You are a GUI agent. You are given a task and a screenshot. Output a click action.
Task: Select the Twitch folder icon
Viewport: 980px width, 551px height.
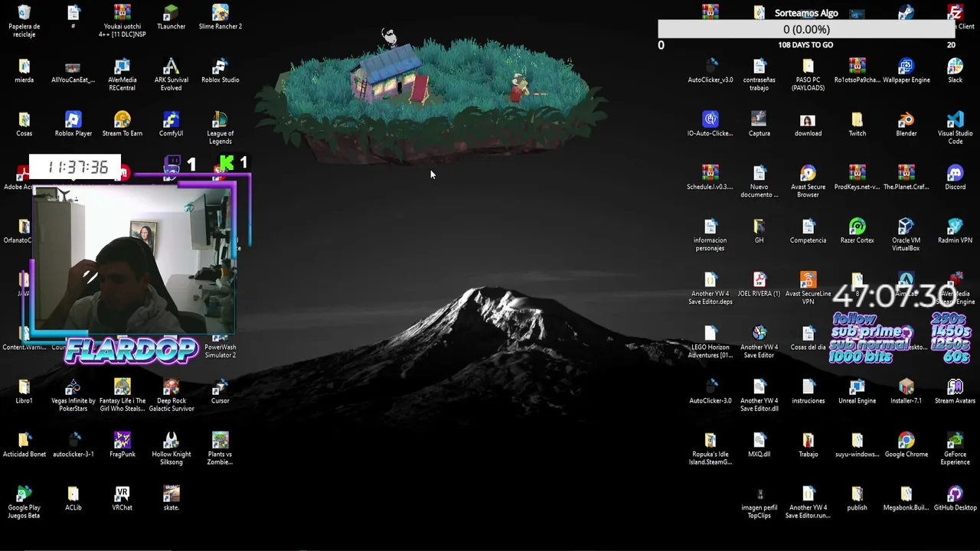click(x=857, y=120)
